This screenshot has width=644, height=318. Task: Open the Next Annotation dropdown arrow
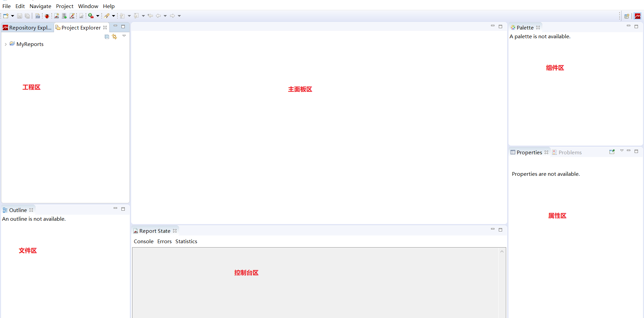pos(129,16)
